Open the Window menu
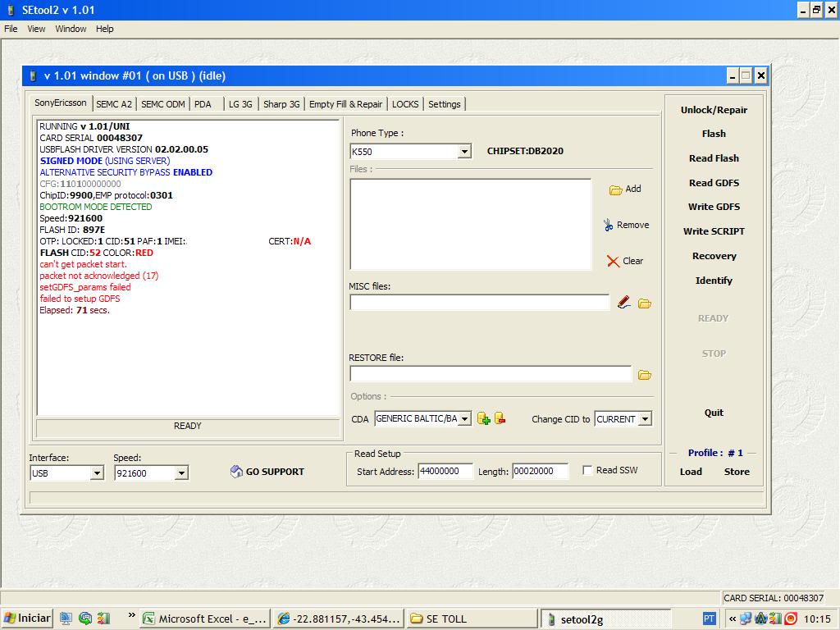This screenshot has width=840, height=630. 71,29
